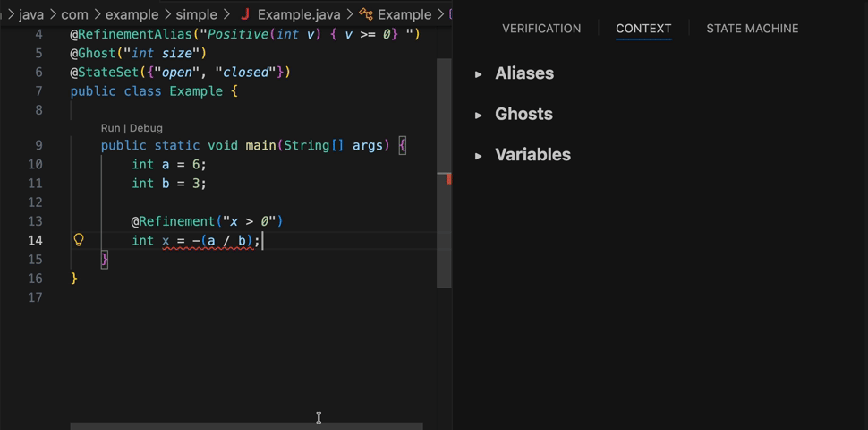Click the editor vertical scrollbar thumb

click(x=444, y=174)
